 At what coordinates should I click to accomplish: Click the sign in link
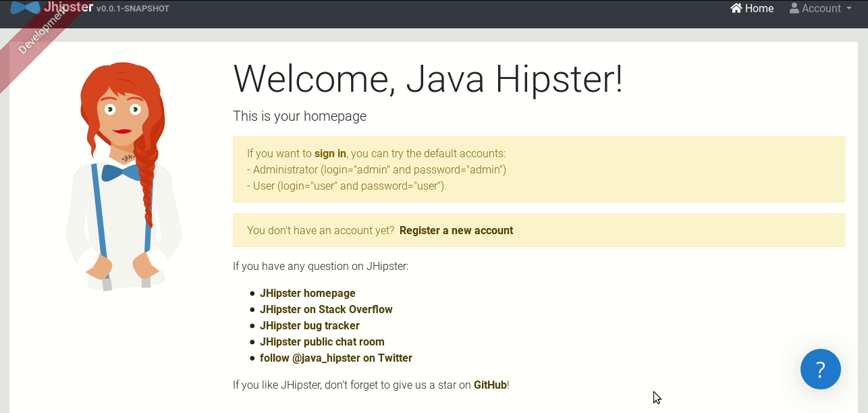pos(330,153)
